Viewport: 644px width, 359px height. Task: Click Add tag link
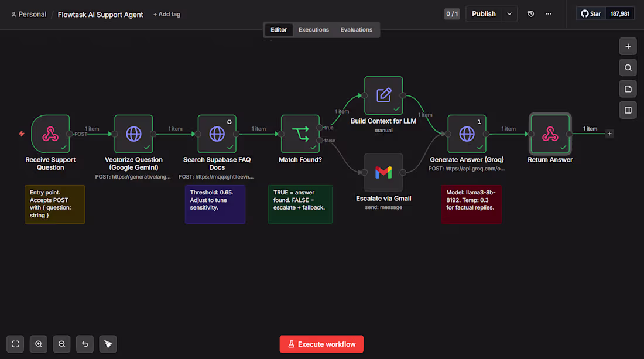[167, 15]
